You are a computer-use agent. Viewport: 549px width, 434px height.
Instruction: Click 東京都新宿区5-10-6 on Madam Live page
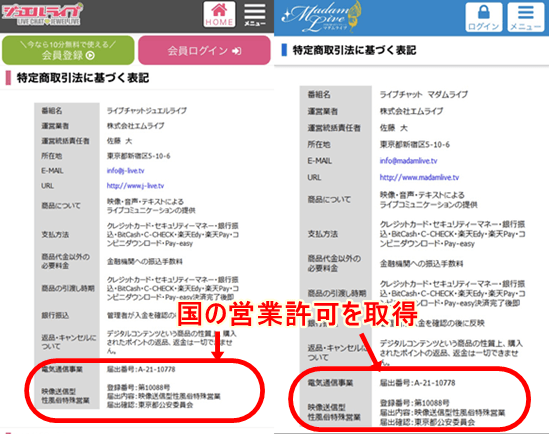pyautogui.click(x=415, y=145)
